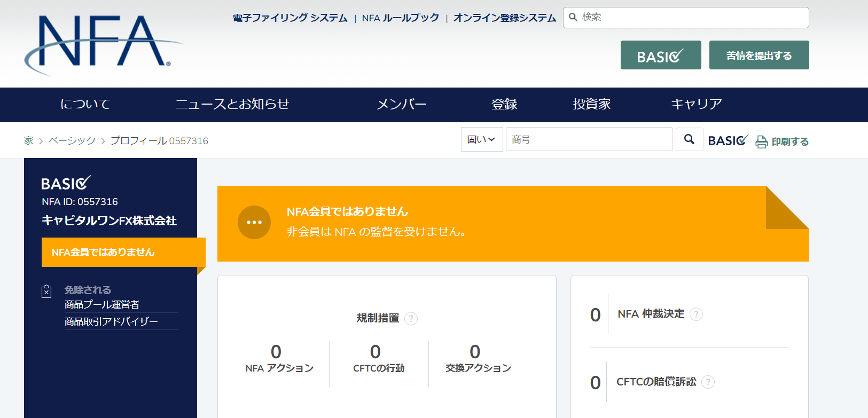
Task: Open the ニュースとお知らせ menu
Action: coord(232,104)
